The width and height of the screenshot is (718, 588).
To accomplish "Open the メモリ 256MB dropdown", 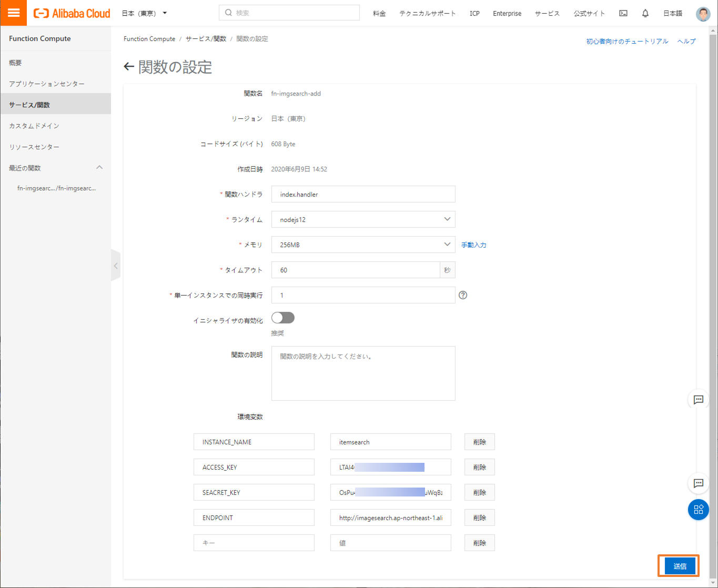I will point(363,245).
